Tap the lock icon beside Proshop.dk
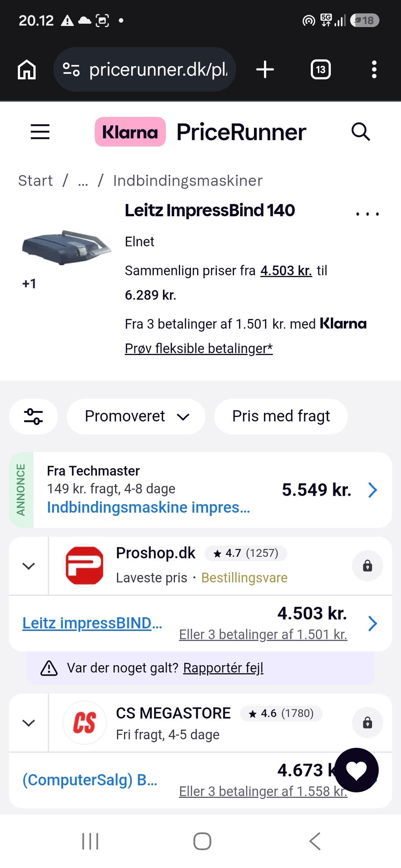401x868 pixels. pos(368,566)
